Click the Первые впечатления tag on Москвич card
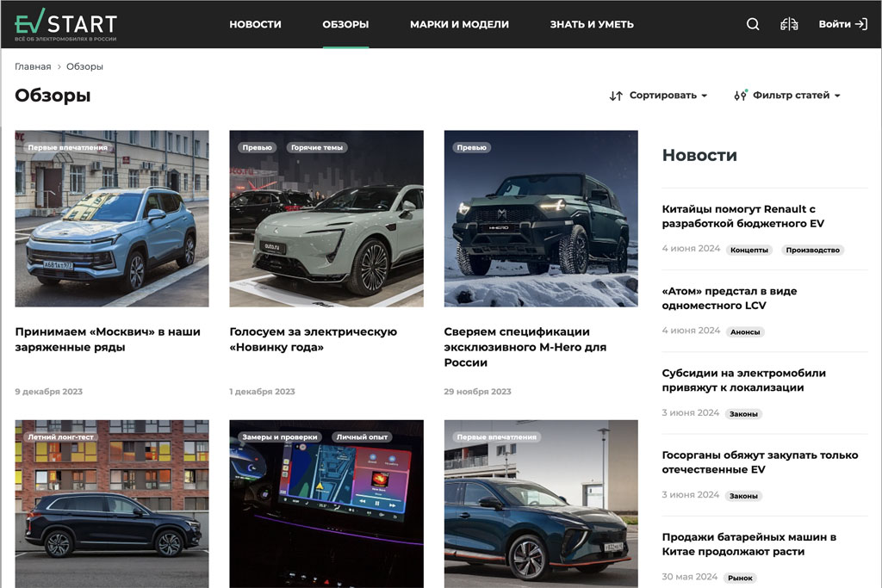This screenshot has height=588, width=882. [x=67, y=147]
